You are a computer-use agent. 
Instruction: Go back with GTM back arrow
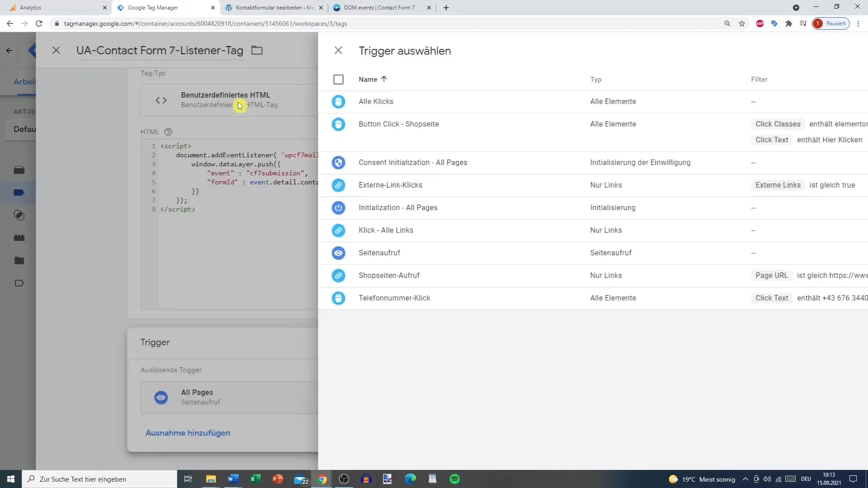point(9,51)
